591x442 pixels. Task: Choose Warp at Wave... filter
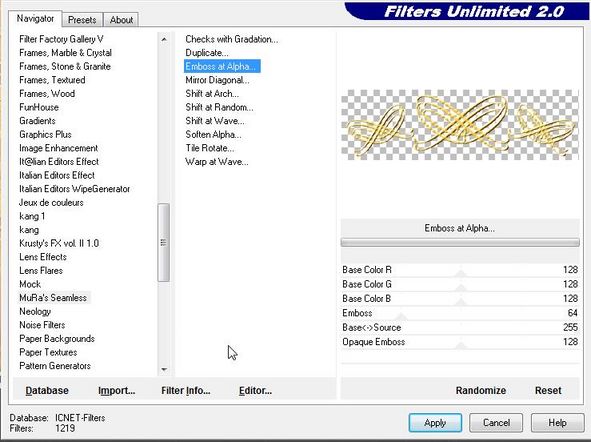point(216,162)
